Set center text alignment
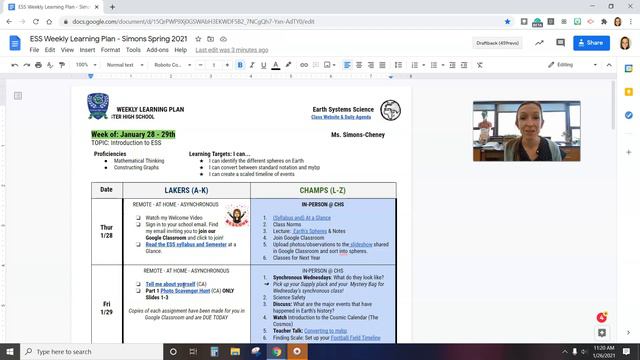This screenshot has height=360, width=640. pyautogui.click(x=359, y=65)
